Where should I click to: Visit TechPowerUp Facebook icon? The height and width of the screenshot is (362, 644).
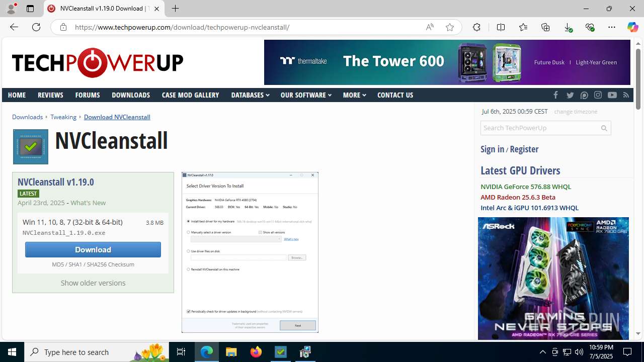[x=555, y=95]
